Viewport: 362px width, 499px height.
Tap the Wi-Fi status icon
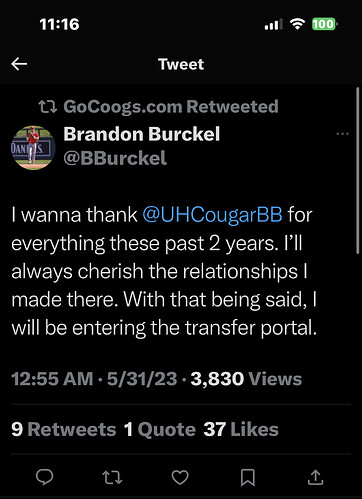coord(297,24)
